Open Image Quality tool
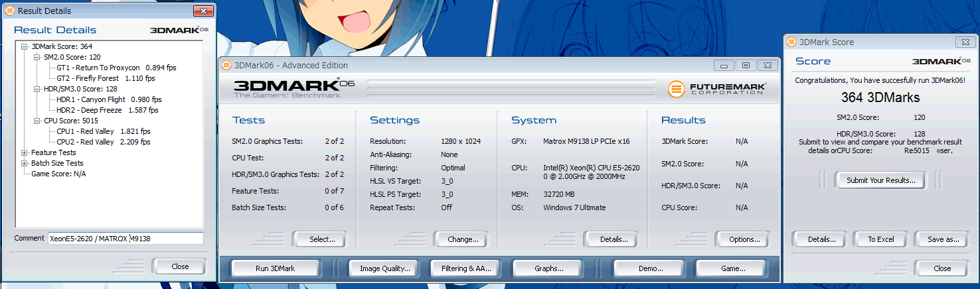The width and height of the screenshot is (980, 289). coord(384,268)
